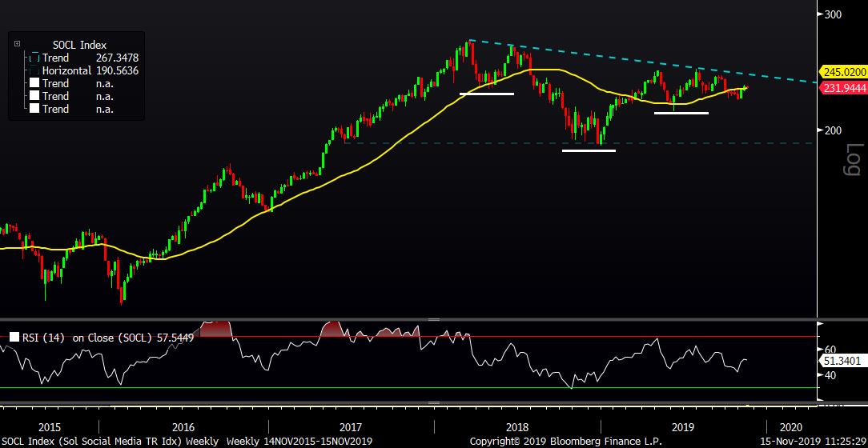Click the 60 RSI axis level
The height and width of the screenshot is (448, 868).
click(830, 350)
